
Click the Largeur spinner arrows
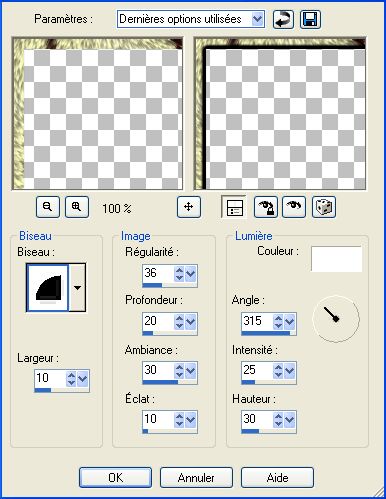[x=71, y=379]
